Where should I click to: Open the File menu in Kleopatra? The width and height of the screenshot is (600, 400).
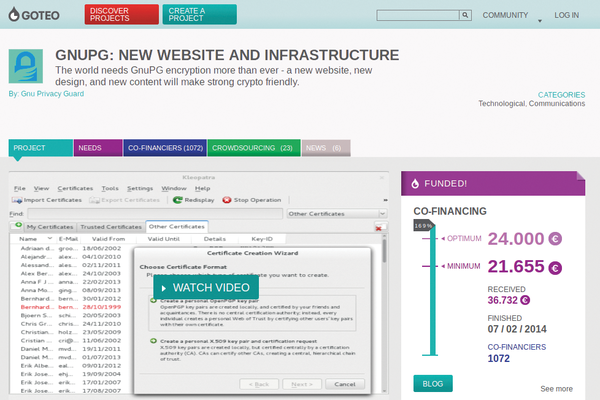[x=20, y=188]
